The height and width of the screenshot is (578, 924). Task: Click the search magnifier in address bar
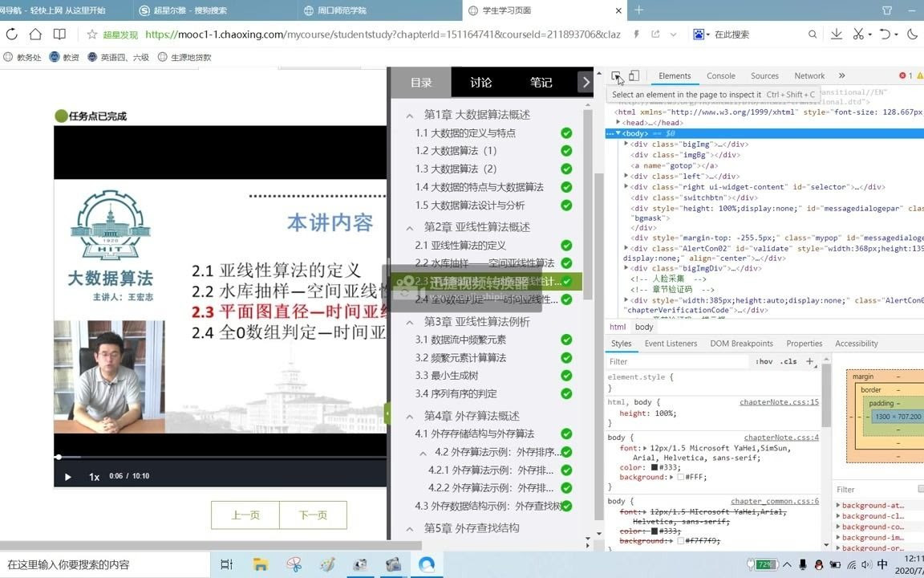pyautogui.click(x=812, y=35)
